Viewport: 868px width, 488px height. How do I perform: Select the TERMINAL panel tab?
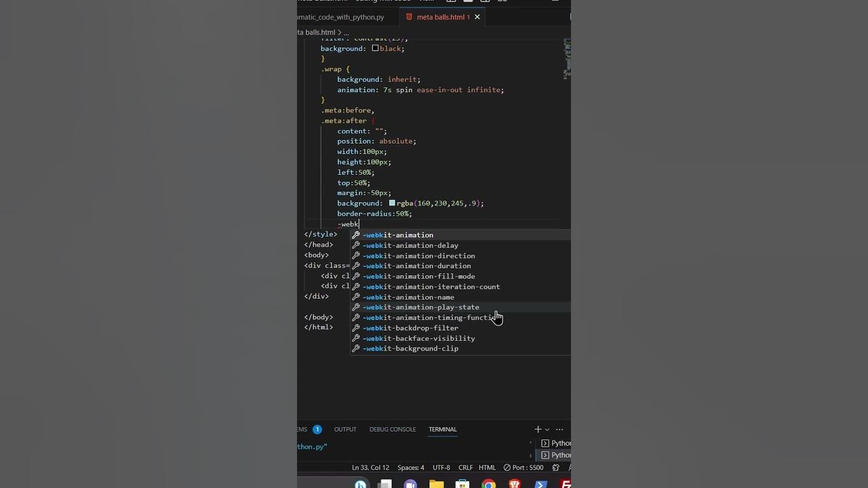coord(443,429)
